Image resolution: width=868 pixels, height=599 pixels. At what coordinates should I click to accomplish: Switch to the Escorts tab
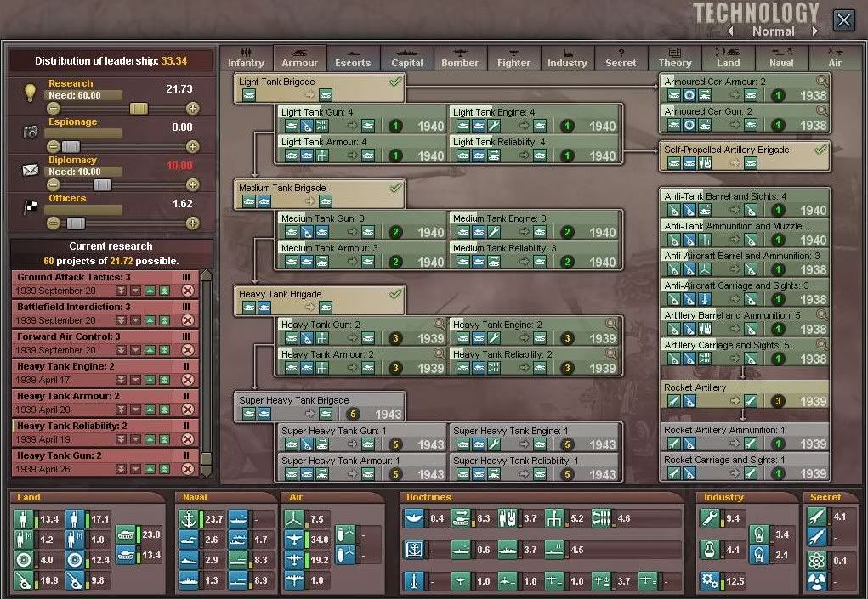(353, 58)
